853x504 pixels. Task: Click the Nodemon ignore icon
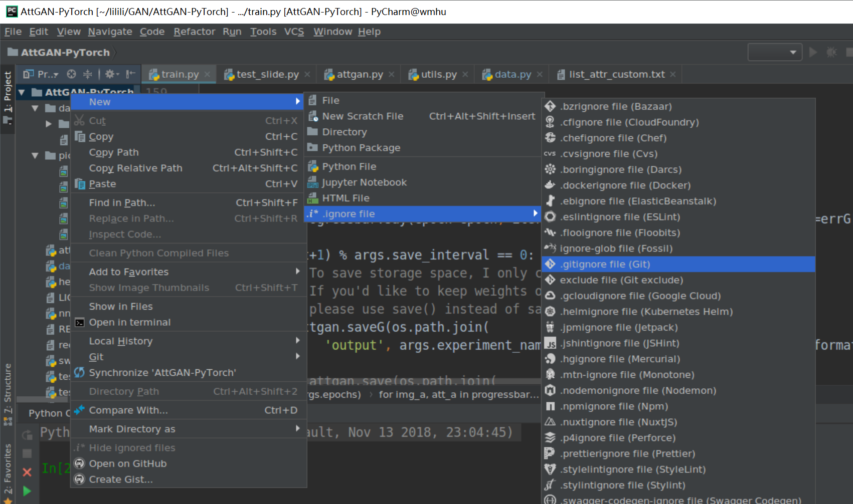click(x=550, y=390)
